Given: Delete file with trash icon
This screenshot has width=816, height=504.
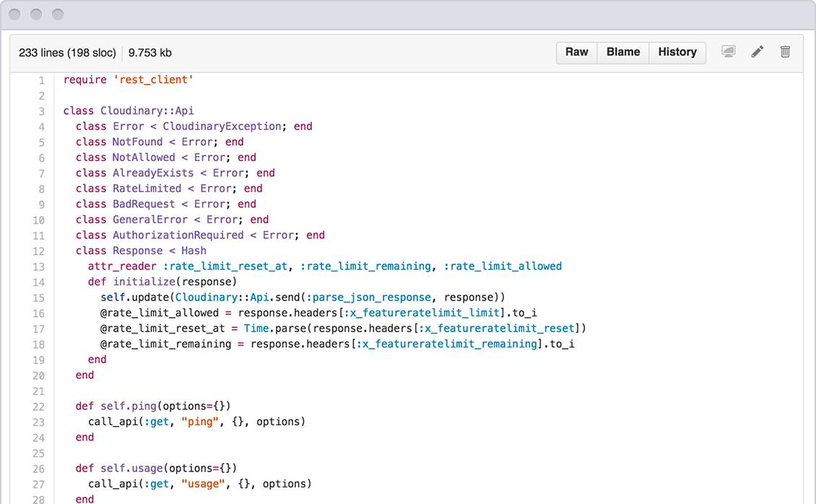Looking at the screenshot, I should (785, 51).
